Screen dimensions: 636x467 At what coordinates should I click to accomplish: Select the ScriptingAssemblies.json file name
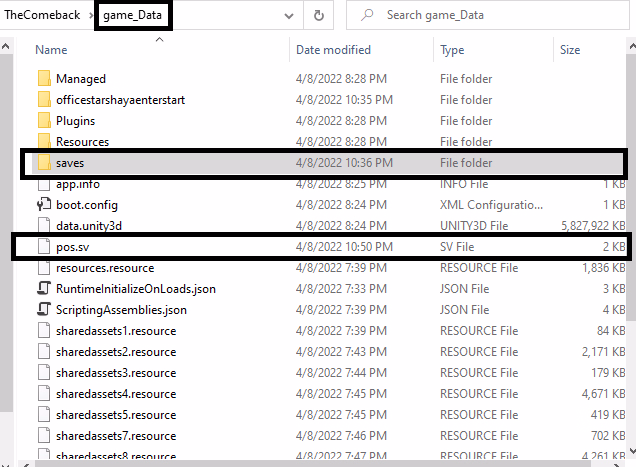click(121, 310)
